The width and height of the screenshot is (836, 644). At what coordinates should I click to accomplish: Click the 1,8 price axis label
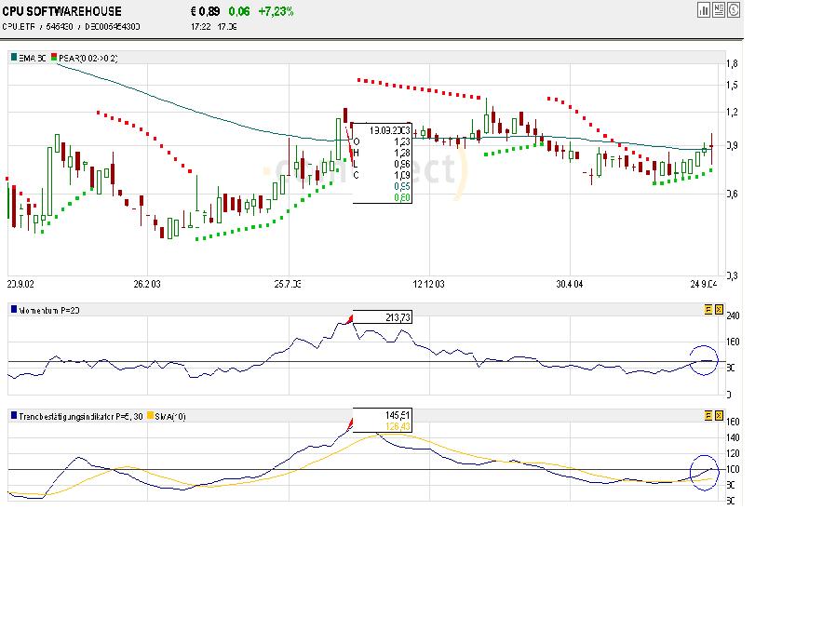(x=733, y=64)
